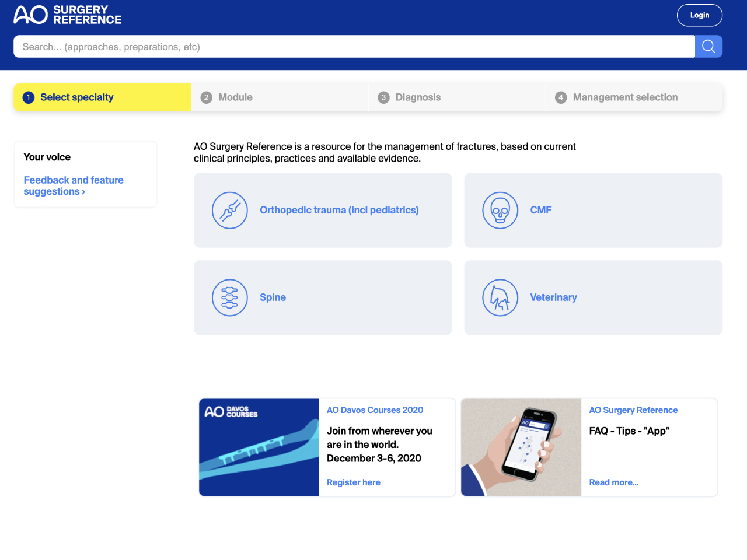
Task: Click the step 2 number circle
Action: pos(206,97)
